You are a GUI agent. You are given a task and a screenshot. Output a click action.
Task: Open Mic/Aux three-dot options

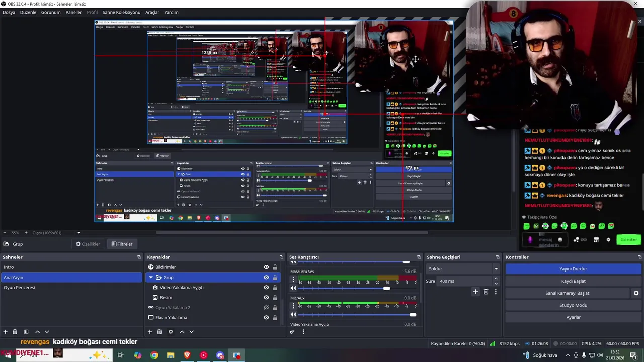pos(293,306)
